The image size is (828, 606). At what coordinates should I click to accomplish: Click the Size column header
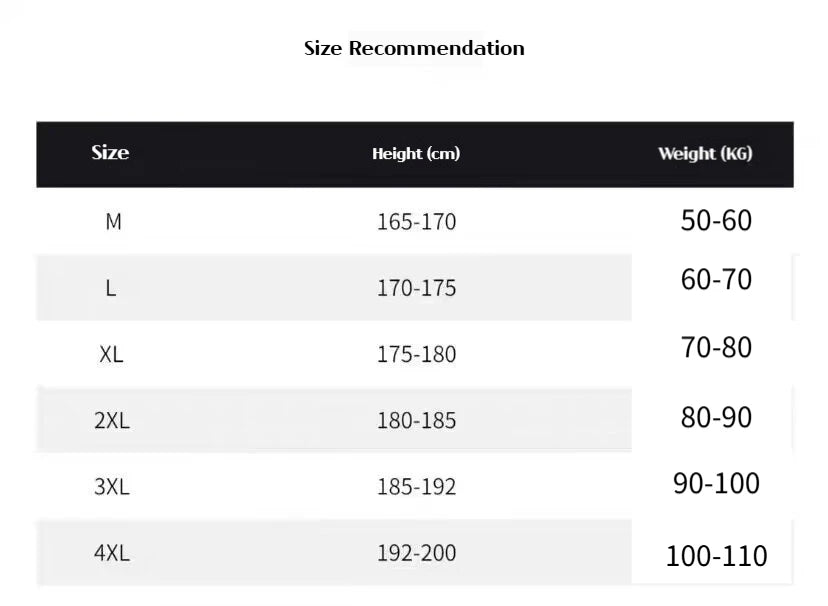110,153
